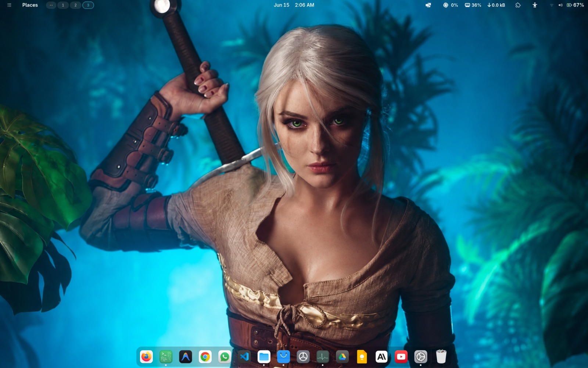Open the app grid dots icon

(10, 5)
